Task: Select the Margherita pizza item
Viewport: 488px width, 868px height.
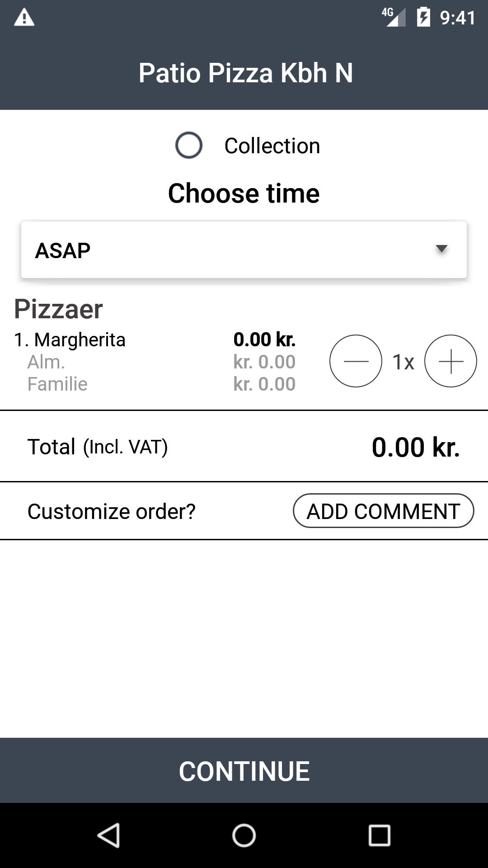Action: pos(70,340)
